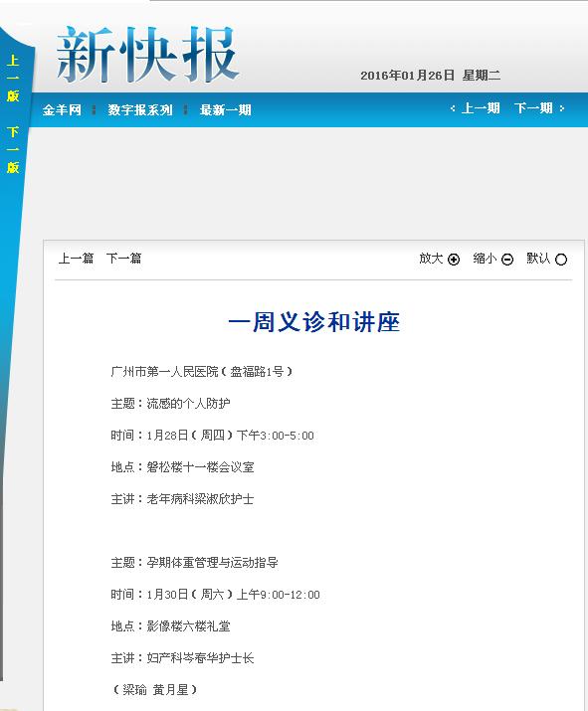Click the right arrow beside 下一期

tap(562, 108)
